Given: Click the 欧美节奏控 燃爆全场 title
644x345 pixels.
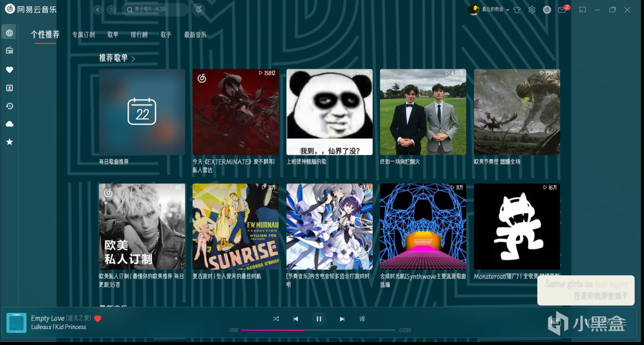Looking at the screenshot, I should pyautogui.click(x=497, y=162).
